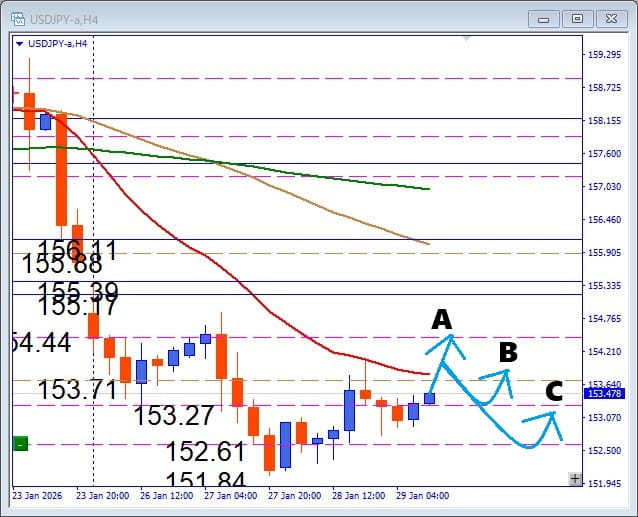The width and height of the screenshot is (638, 517).
Task: Click the 151.945 price scale value
Action: [x=605, y=483]
